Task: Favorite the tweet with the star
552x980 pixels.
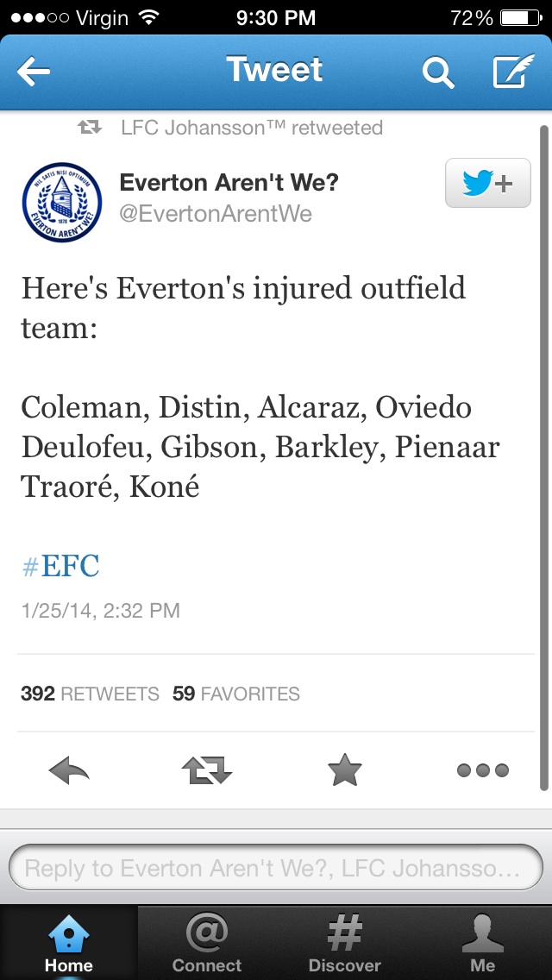Action: click(345, 770)
